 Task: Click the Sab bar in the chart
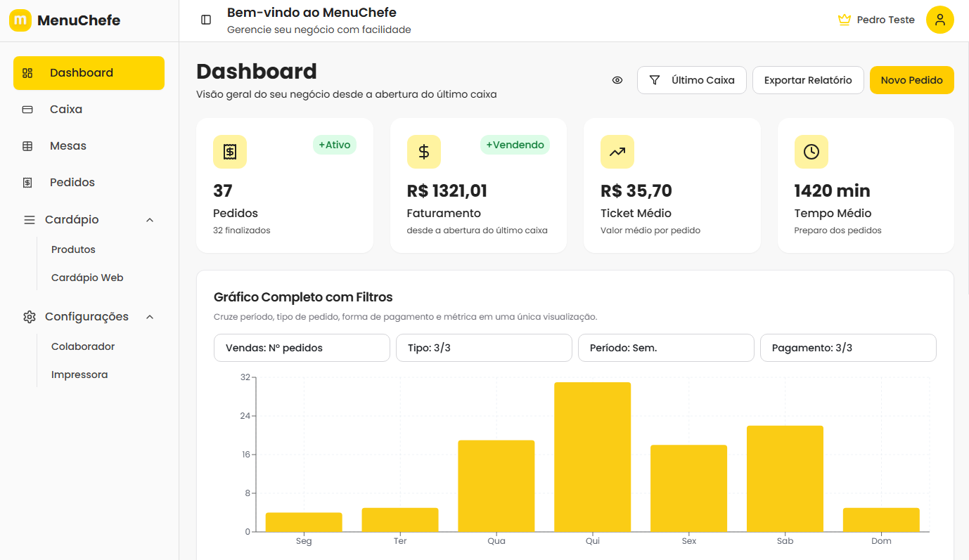pyautogui.click(x=785, y=478)
